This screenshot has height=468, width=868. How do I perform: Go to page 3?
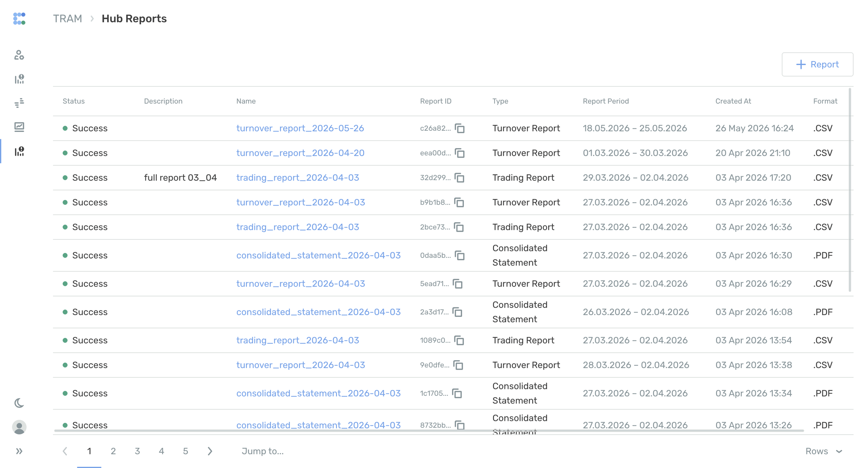click(x=137, y=451)
